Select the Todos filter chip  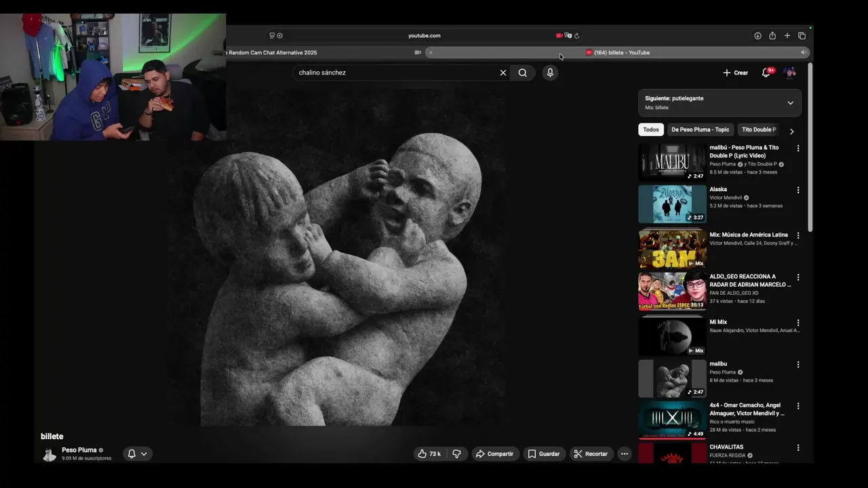tap(651, 129)
